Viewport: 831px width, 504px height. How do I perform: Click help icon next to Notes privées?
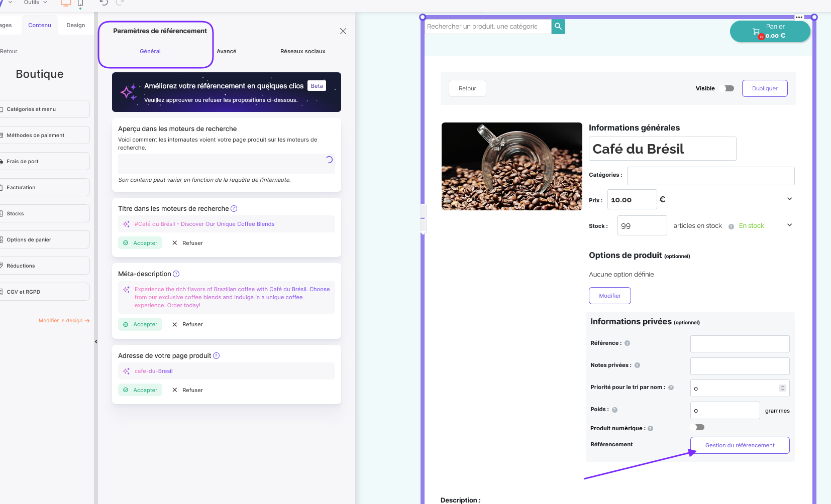[637, 365]
